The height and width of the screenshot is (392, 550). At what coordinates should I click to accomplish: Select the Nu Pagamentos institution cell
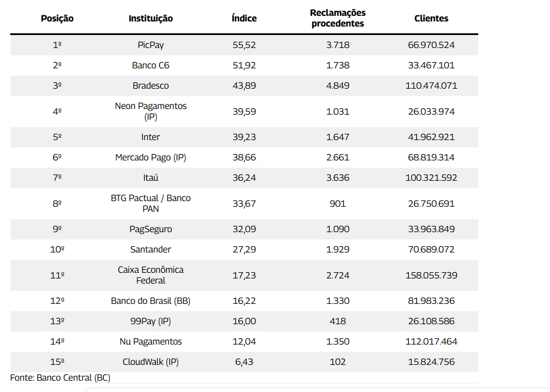[151, 341]
